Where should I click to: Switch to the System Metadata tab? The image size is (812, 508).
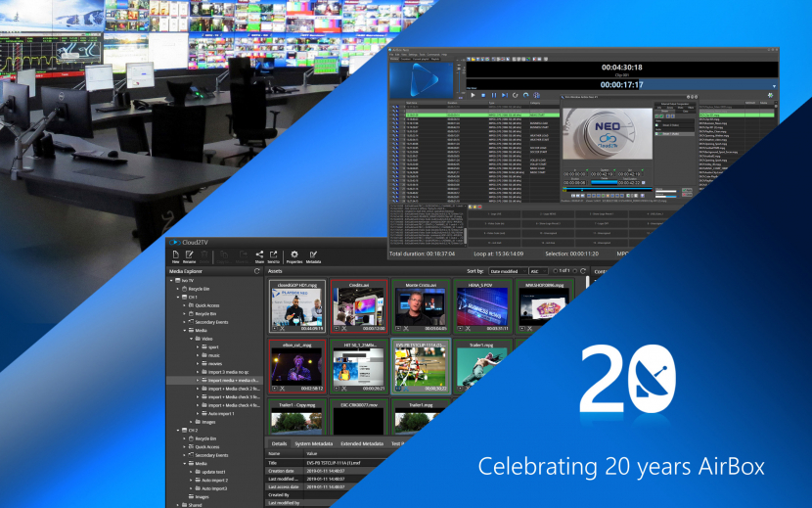(x=313, y=443)
